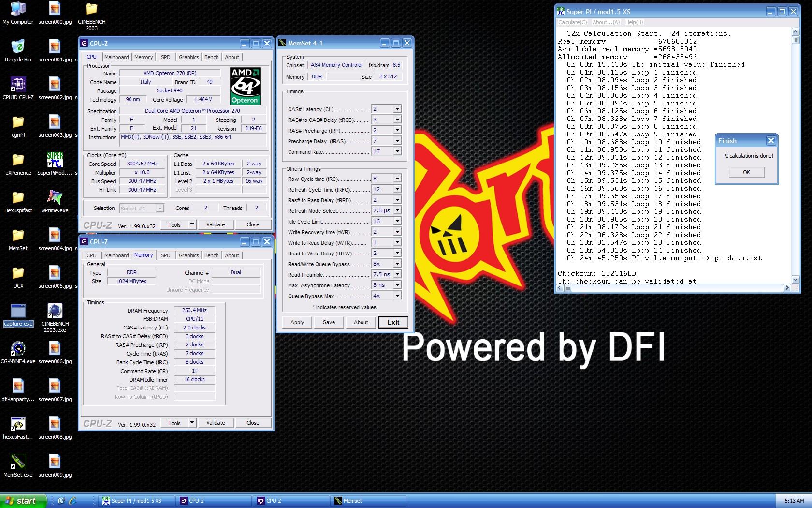Click the Super PI horizontal scrollbar left arrow
812x508 pixels.
tap(561, 288)
